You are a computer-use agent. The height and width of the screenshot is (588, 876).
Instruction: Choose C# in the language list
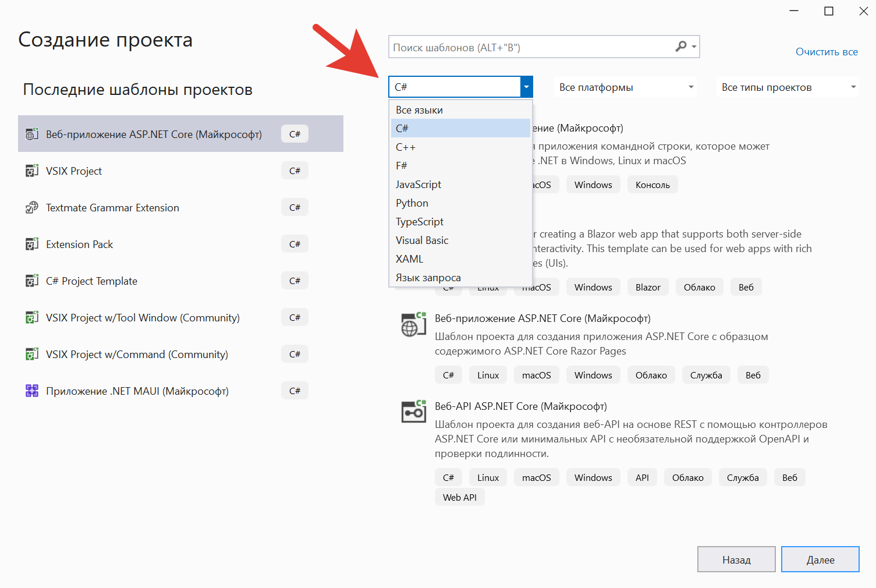click(x=460, y=128)
